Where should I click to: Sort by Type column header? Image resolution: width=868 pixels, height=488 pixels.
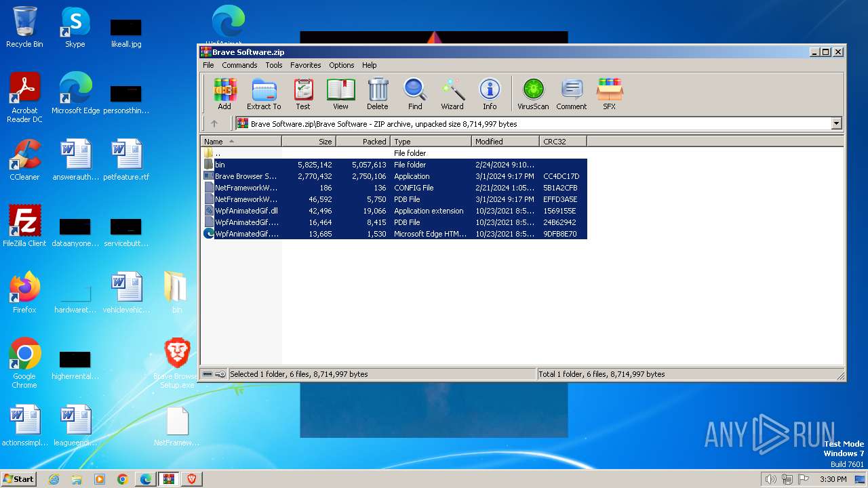click(431, 142)
